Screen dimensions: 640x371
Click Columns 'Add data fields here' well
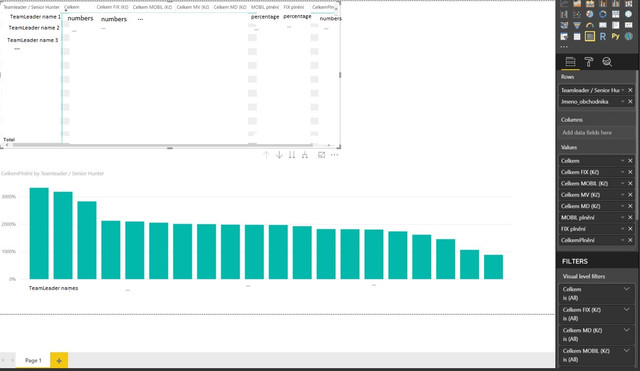[x=596, y=133]
